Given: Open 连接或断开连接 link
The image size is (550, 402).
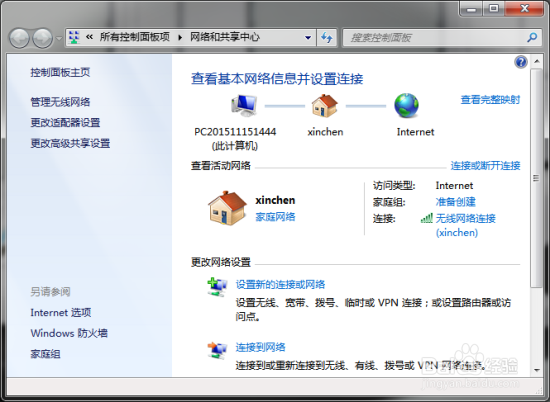Looking at the screenshot, I should coord(485,166).
